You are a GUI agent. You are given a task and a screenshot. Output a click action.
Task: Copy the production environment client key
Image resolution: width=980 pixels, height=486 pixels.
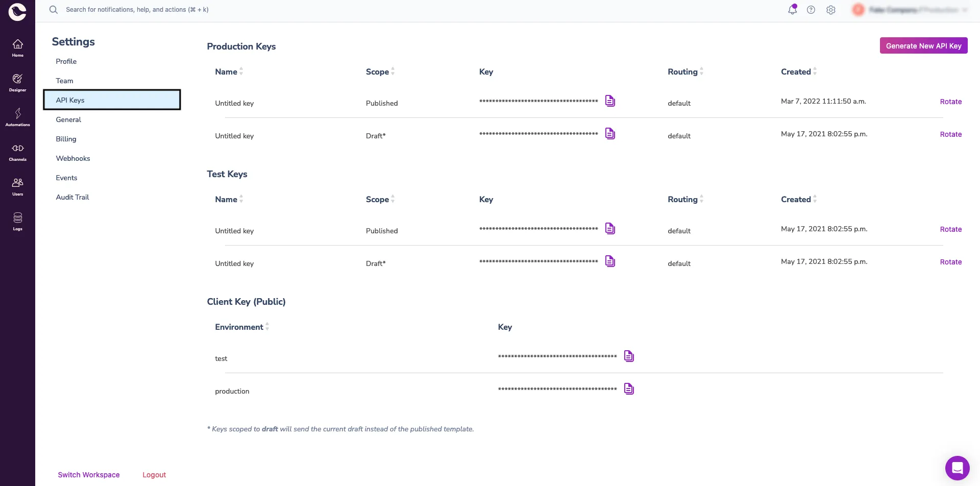tap(629, 389)
